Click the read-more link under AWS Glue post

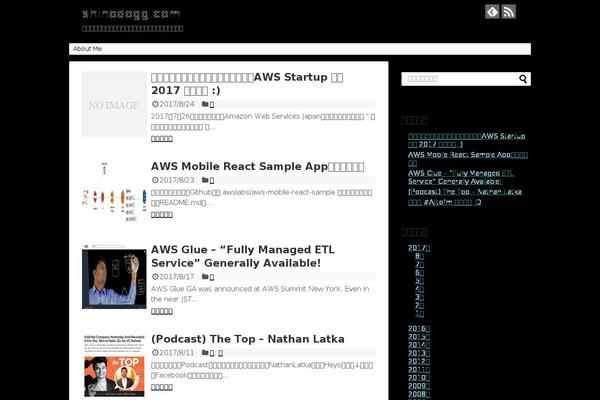click(161, 312)
